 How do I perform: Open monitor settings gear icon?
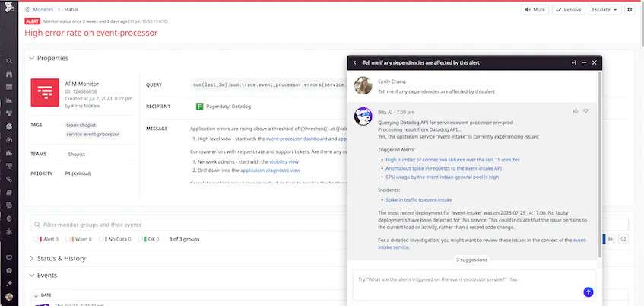tap(630, 10)
